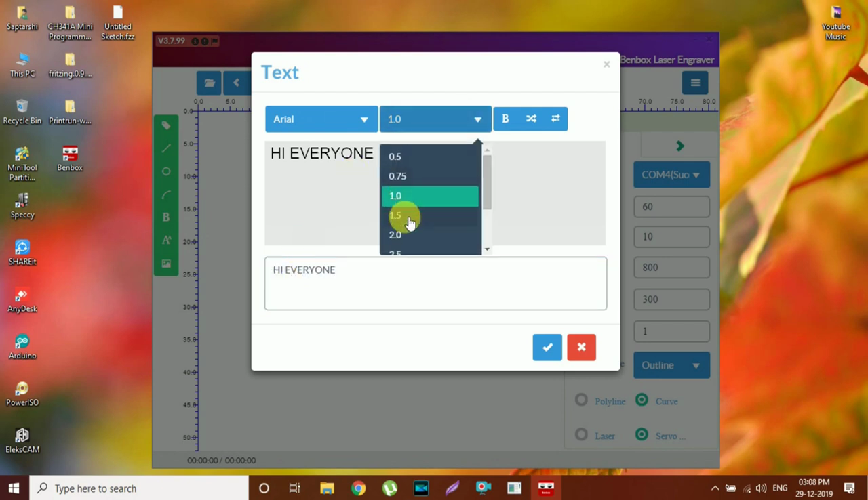Select the image import tool
The width and height of the screenshot is (868, 500).
point(166,264)
